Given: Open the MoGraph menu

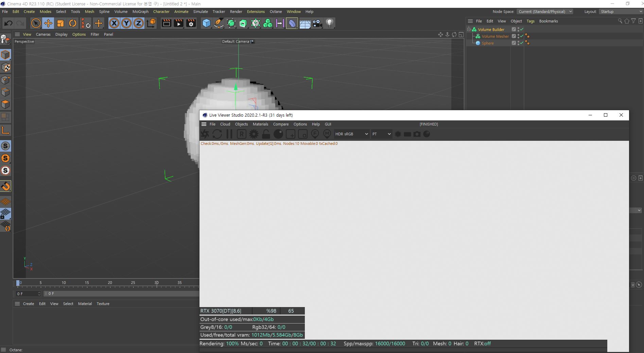Looking at the screenshot, I should click(140, 12).
